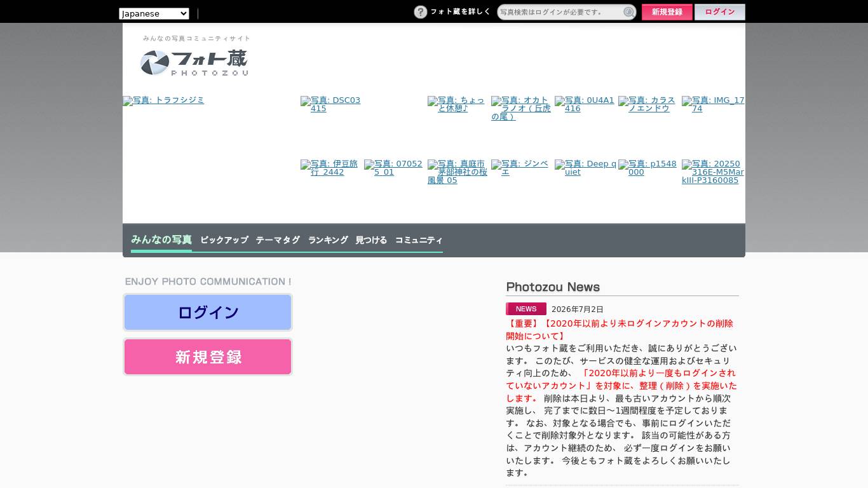The width and height of the screenshot is (868, 488).
Task: Select the みんなの写真 tab
Action: click(161, 240)
